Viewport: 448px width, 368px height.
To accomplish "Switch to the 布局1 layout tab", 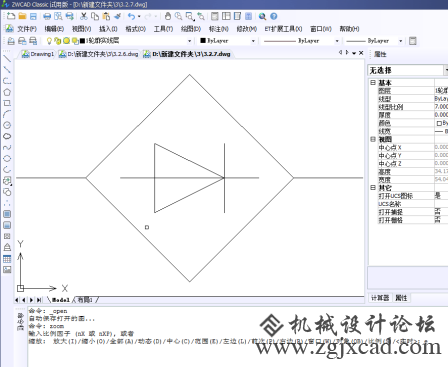I will coord(85,300).
